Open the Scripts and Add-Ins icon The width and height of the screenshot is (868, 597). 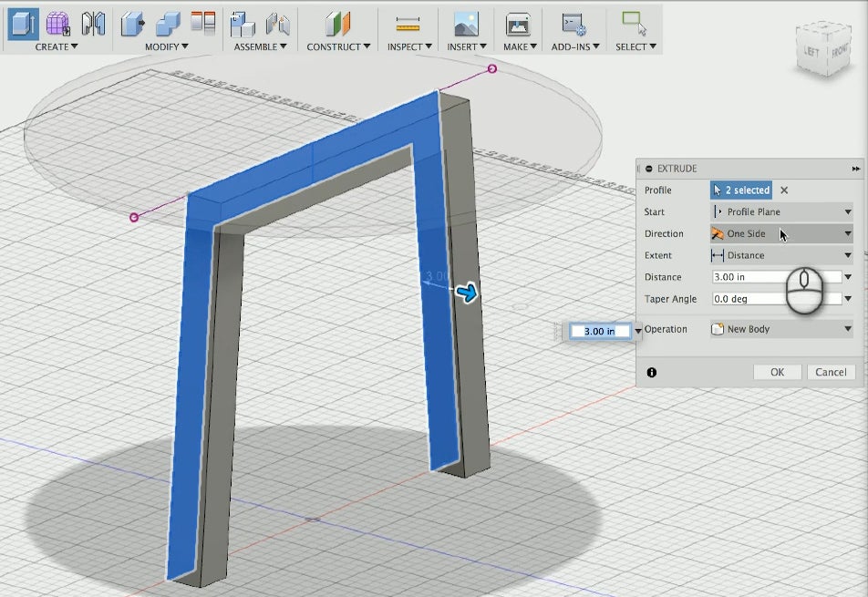tap(574, 24)
